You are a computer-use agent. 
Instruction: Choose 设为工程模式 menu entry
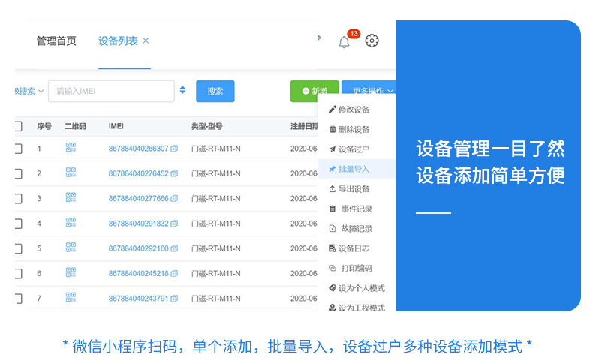coord(357,308)
